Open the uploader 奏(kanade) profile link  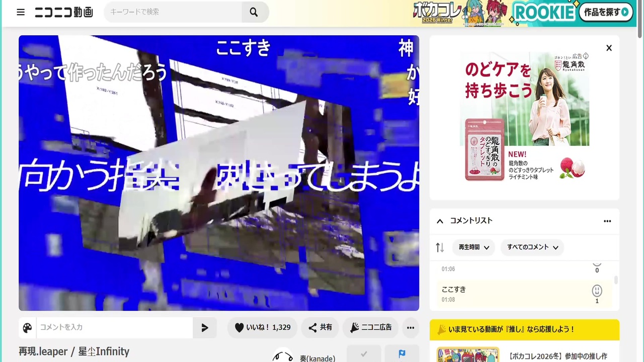(x=317, y=358)
